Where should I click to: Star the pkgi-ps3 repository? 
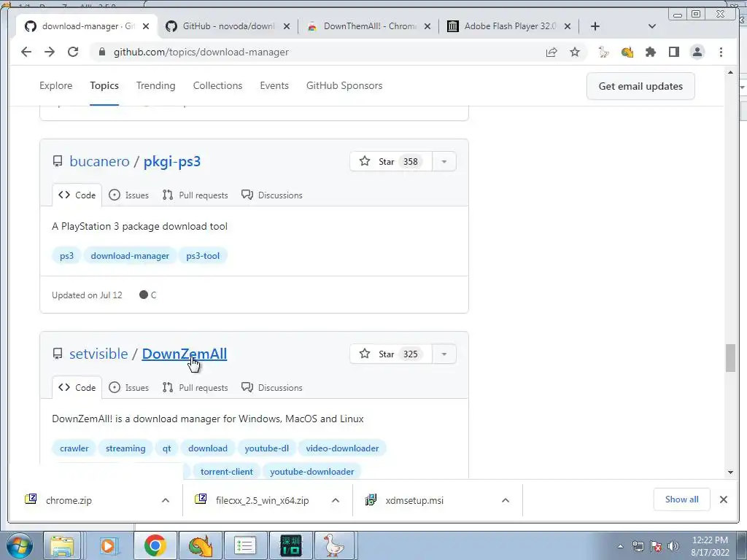click(391, 161)
